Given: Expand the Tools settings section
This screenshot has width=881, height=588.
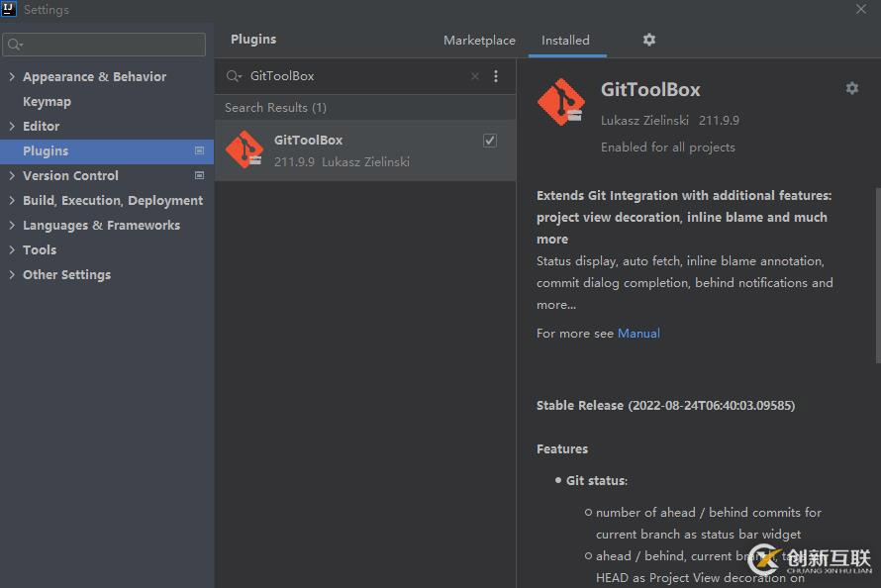Looking at the screenshot, I should point(12,249).
